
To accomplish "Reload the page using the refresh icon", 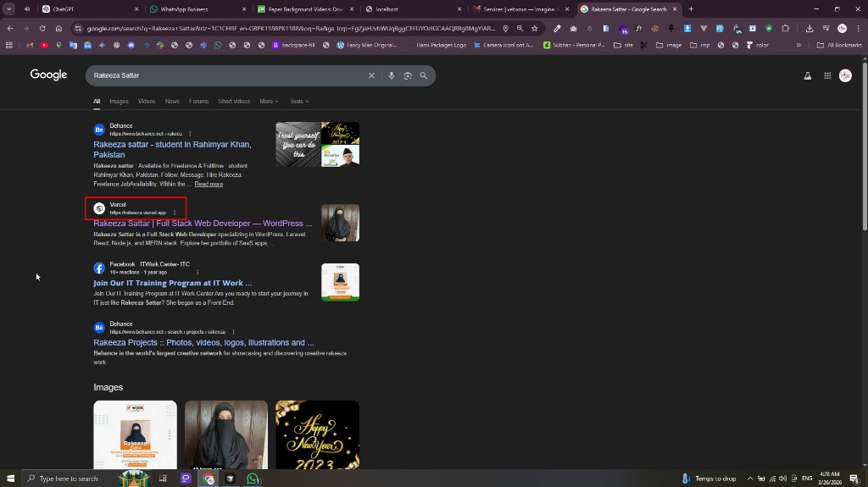I will 42,28.
